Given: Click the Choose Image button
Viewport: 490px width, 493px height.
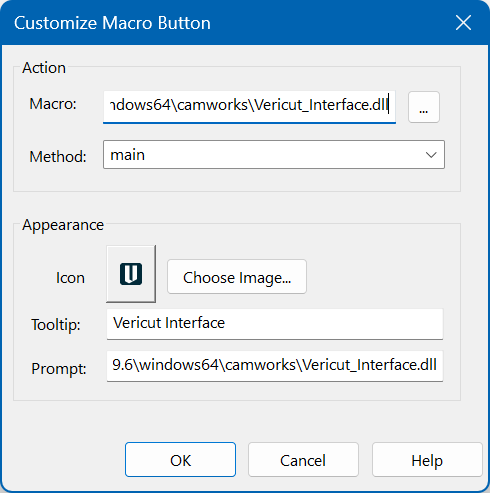Looking at the screenshot, I should pyautogui.click(x=237, y=277).
